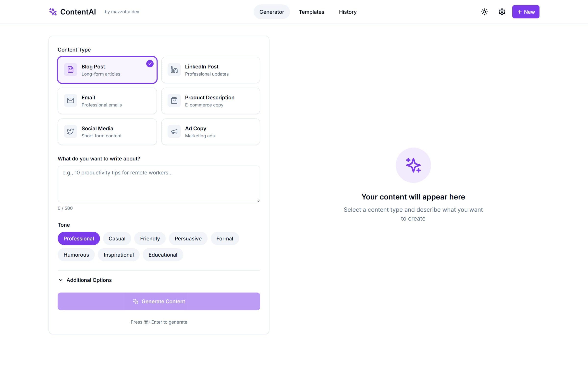Click the 'Tone' section label
Screen dimensions: 588x368
(64, 225)
